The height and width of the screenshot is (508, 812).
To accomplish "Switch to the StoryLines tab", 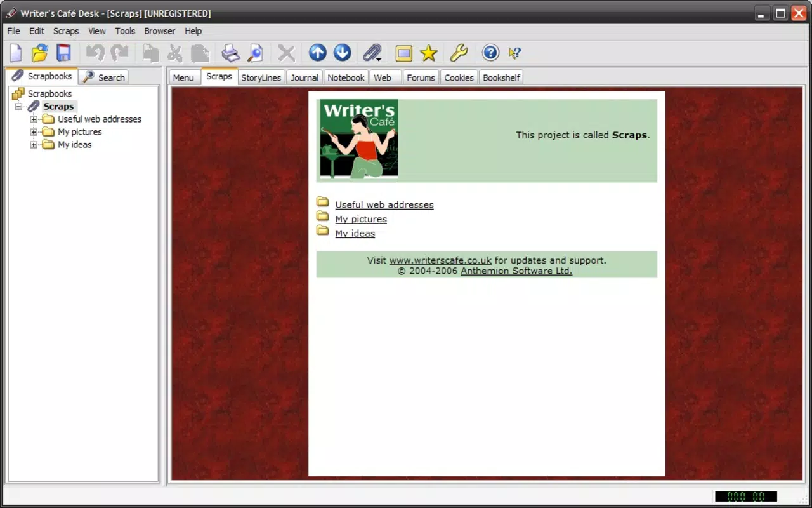I will [x=261, y=77].
